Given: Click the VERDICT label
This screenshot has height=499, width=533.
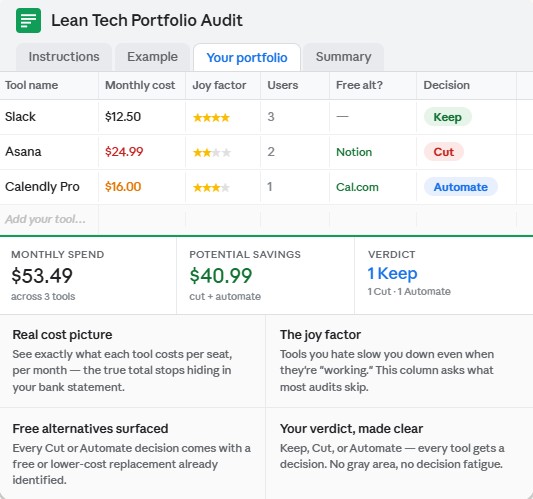Looking at the screenshot, I should [391, 255].
